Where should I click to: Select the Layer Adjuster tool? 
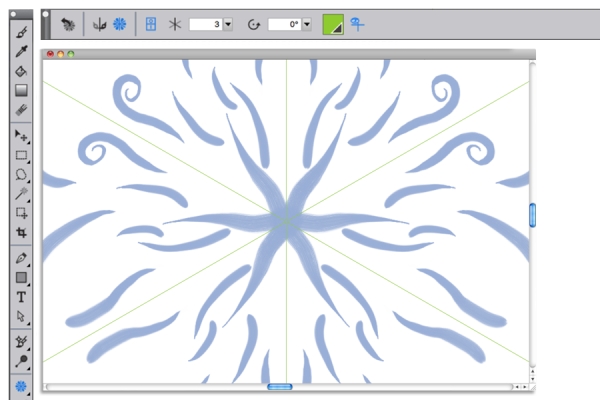point(21,134)
